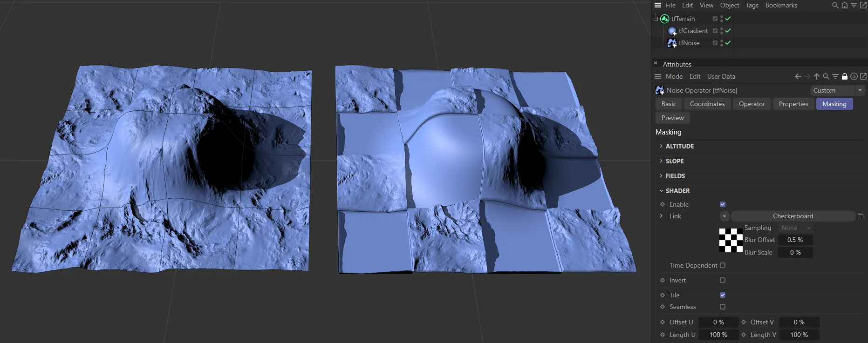The height and width of the screenshot is (343, 868).
Task: Check the Time Dependent checkbox
Action: click(723, 265)
